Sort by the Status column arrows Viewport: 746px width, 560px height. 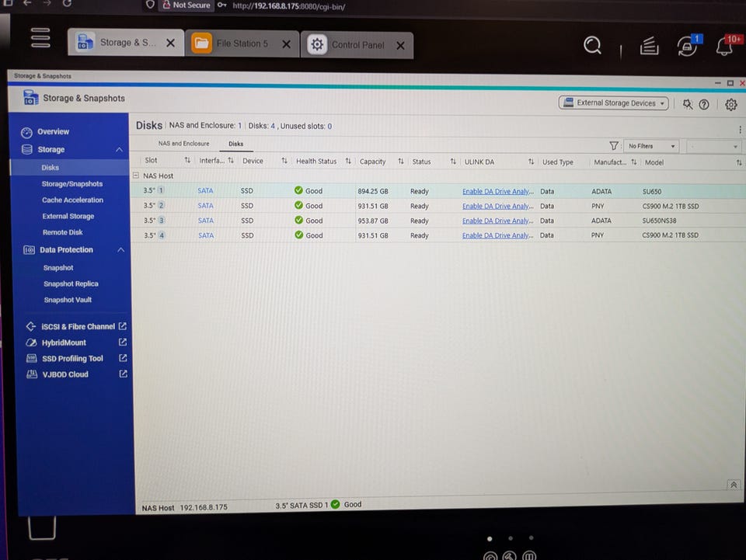[x=453, y=162]
